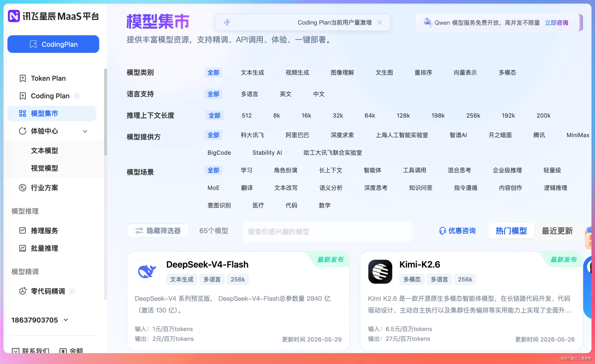This screenshot has width=595, height=364.
Task: Open 模型集市 in the sidebar
Action: tap(52, 113)
